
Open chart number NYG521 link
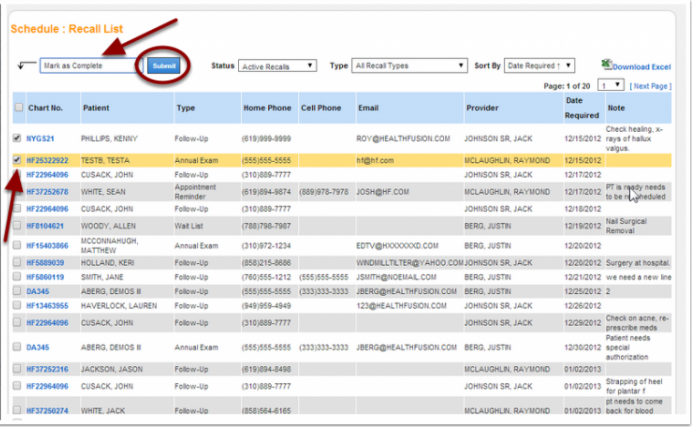[41, 137]
